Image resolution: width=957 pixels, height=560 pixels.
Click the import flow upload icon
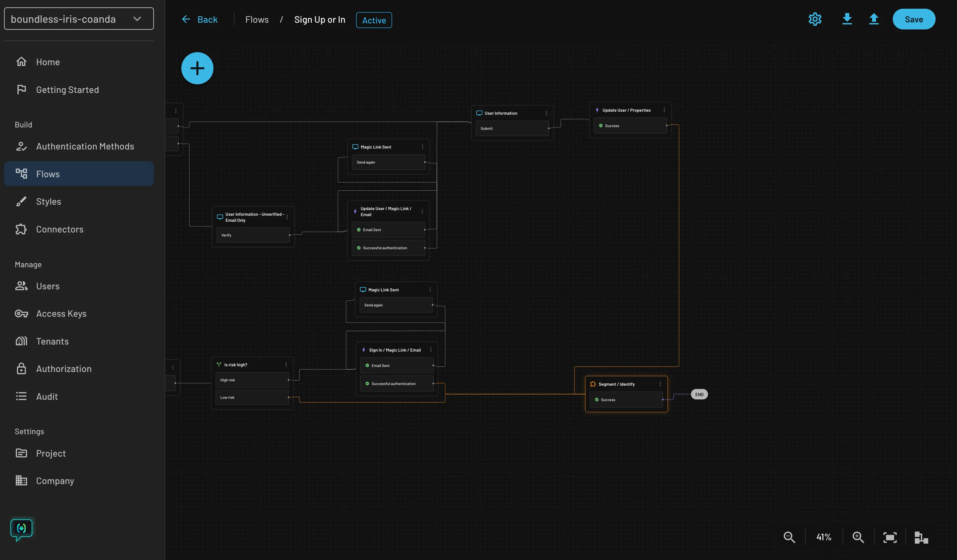click(x=874, y=19)
